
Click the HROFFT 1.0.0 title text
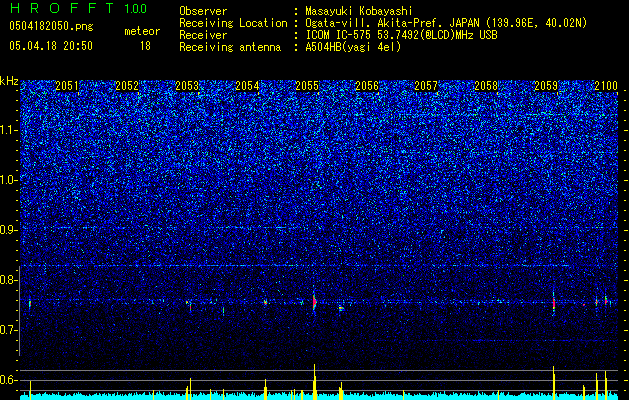[x=79, y=8]
